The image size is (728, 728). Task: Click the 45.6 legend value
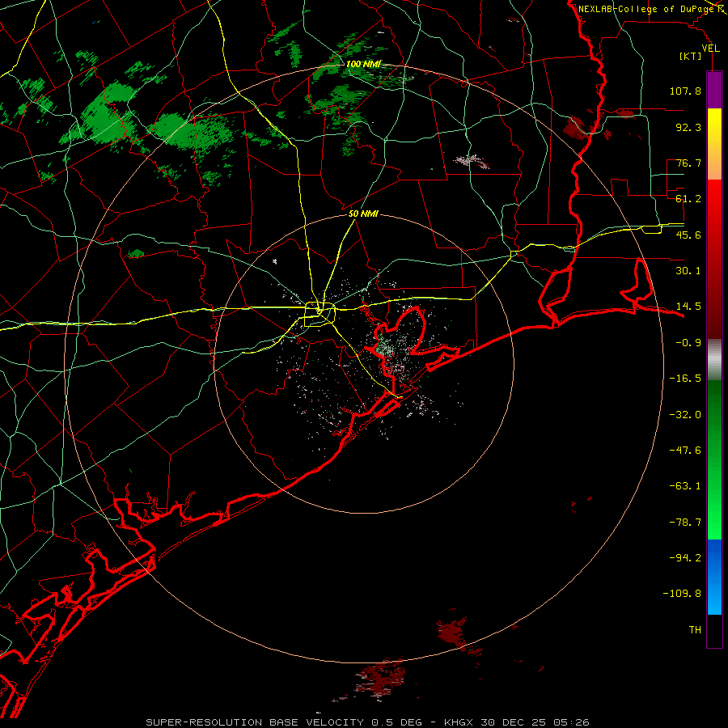(x=688, y=235)
